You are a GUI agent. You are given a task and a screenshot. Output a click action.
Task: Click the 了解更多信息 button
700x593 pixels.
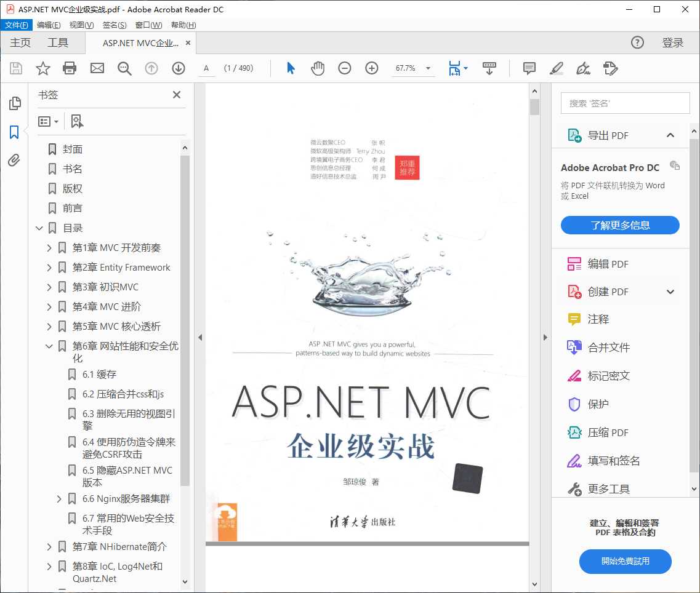(x=619, y=225)
